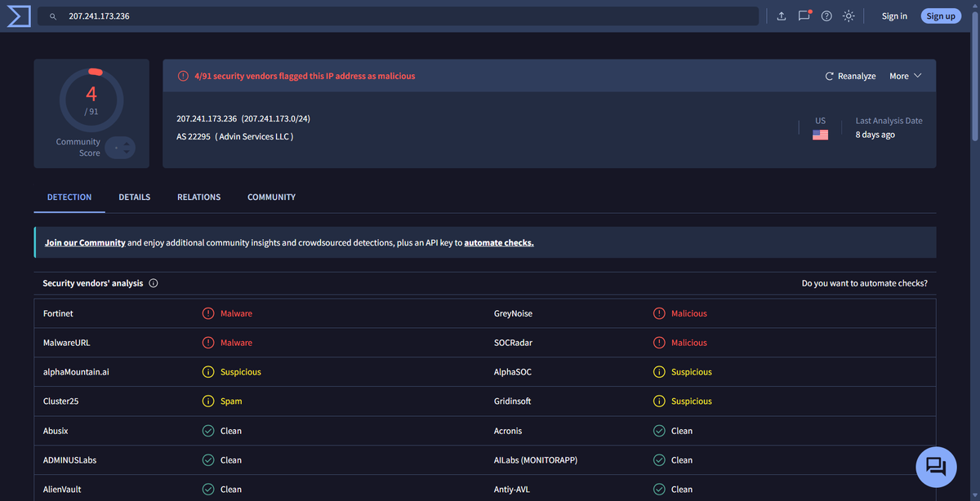The height and width of the screenshot is (501, 980).
Task: Open the RELATIONS tab
Action: pos(198,197)
